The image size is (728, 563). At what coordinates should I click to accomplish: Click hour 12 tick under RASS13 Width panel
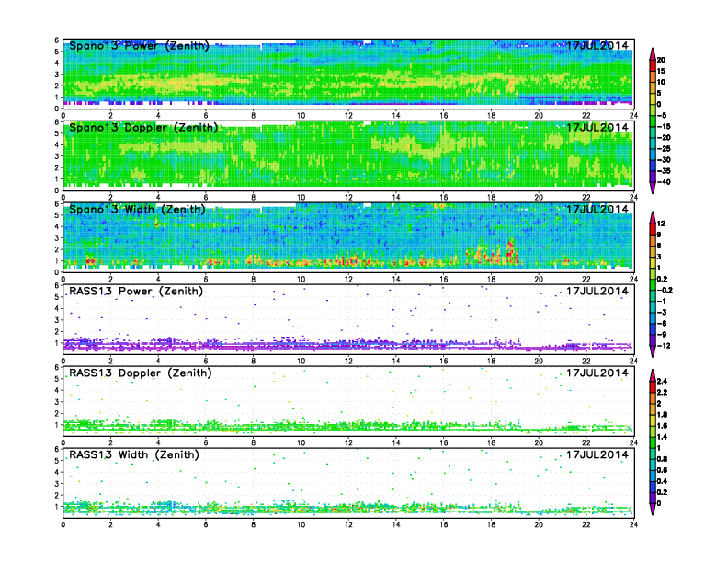(348, 524)
